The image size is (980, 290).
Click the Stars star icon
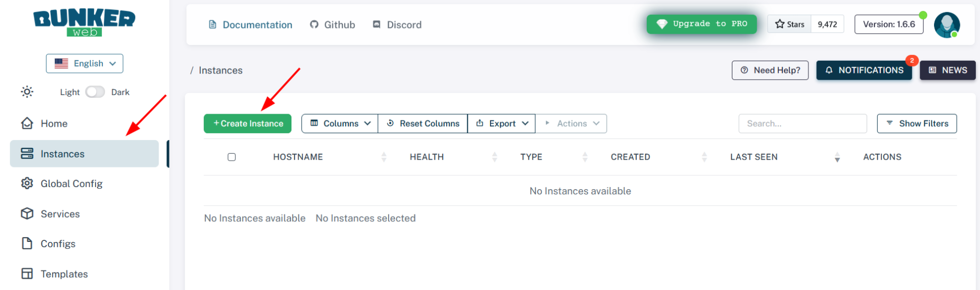(x=780, y=24)
